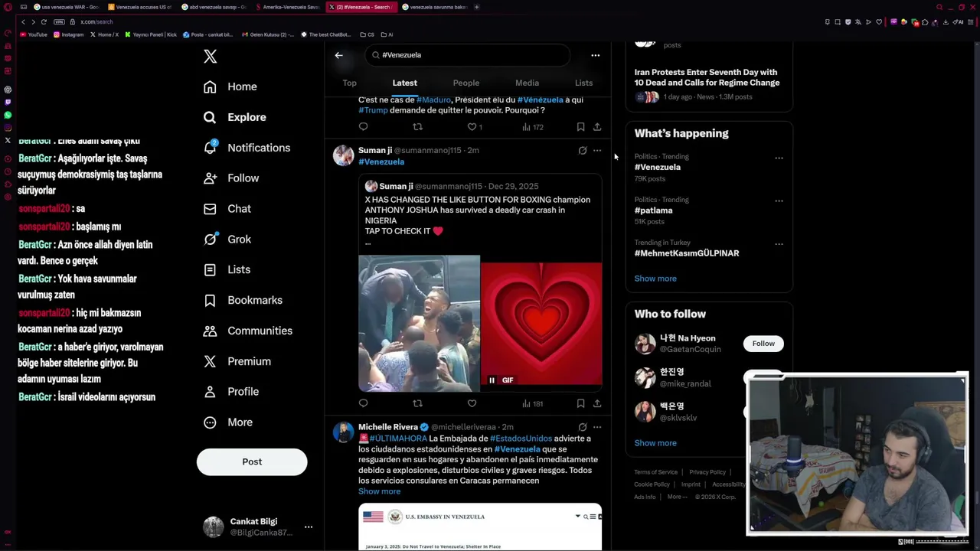Open Explore in the sidebar
Screen dimensions: 980x551
click(x=234, y=117)
